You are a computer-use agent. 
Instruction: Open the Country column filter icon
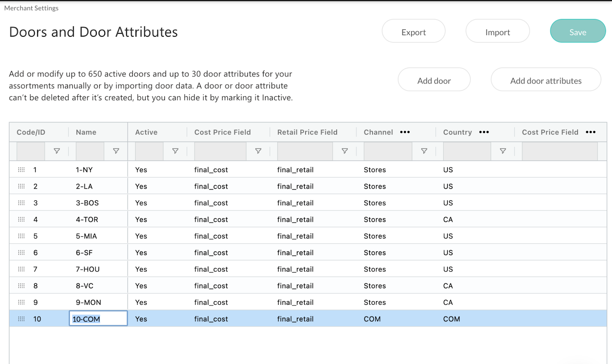point(503,151)
